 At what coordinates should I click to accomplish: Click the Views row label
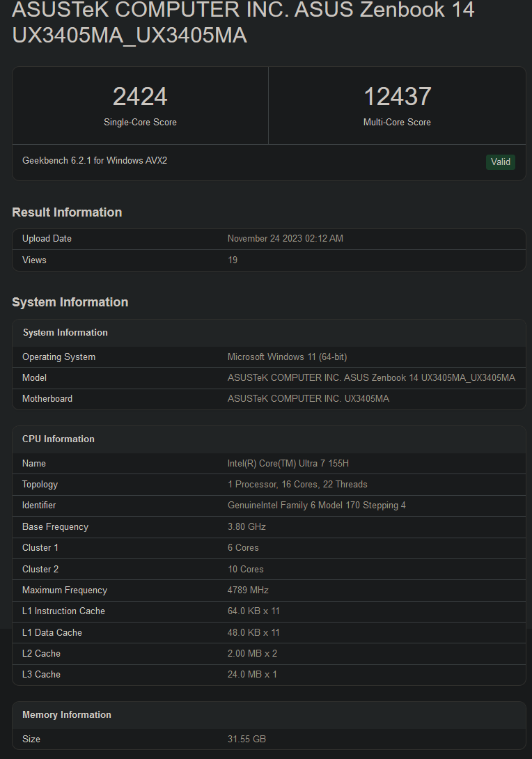click(x=34, y=260)
